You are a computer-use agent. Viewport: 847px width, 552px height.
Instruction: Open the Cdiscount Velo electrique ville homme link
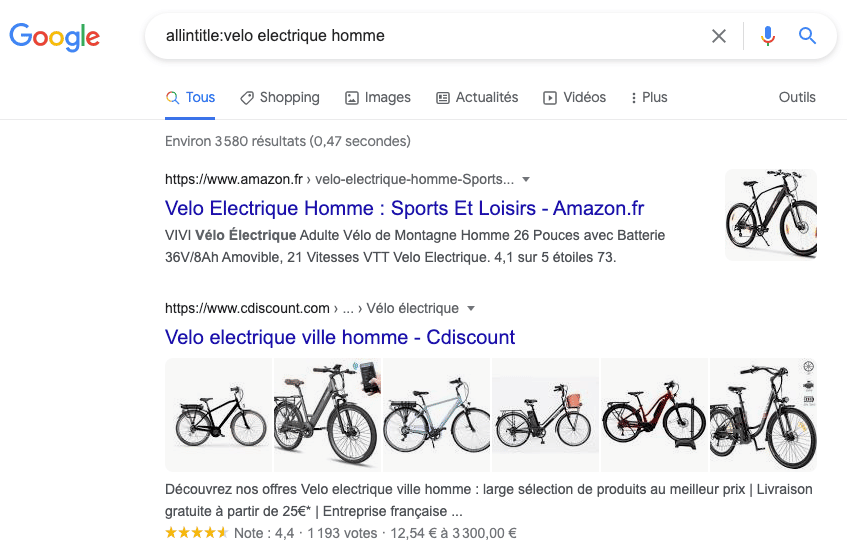coord(340,337)
